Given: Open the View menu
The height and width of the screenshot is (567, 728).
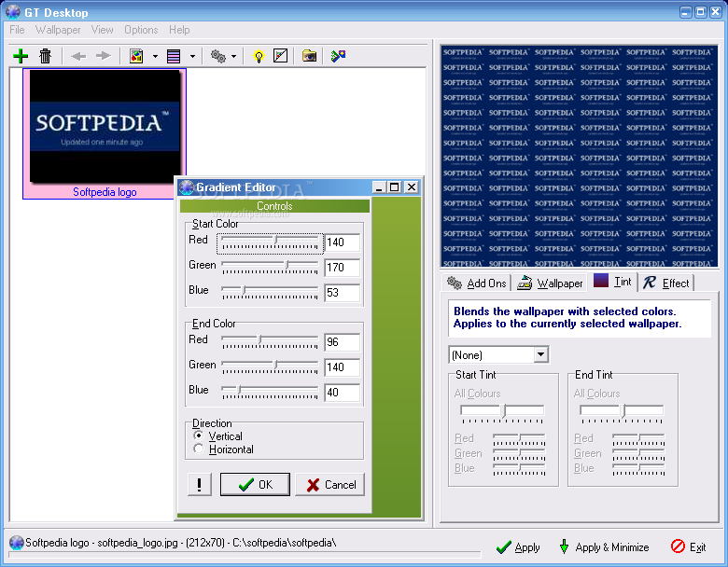Looking at the screenshot, I should click(x=102, y=30).
